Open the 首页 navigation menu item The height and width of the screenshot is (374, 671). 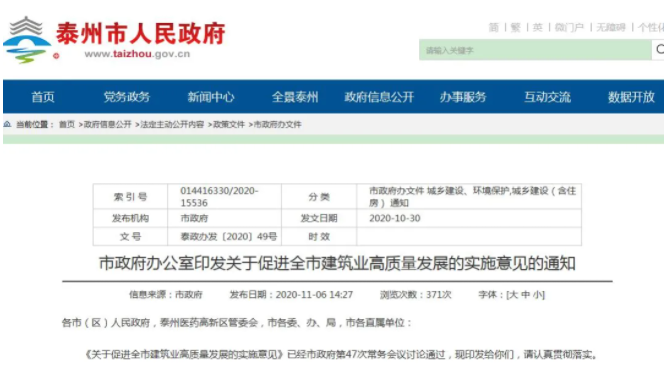(x=43, y=97)
